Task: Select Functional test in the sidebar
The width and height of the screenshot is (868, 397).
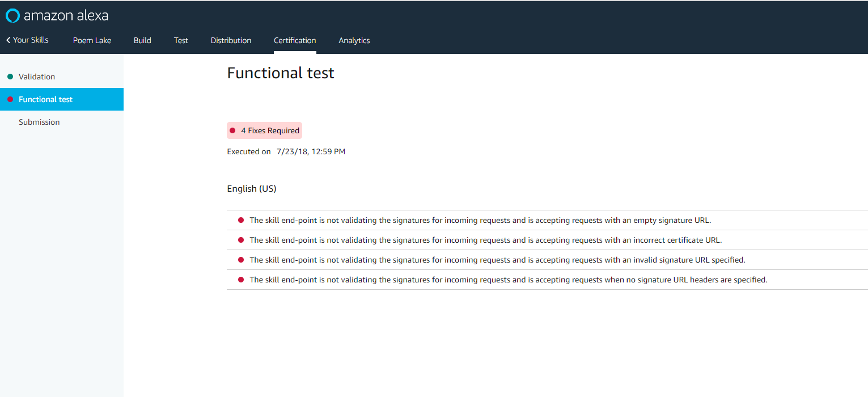Action: [x=62, y=99]
